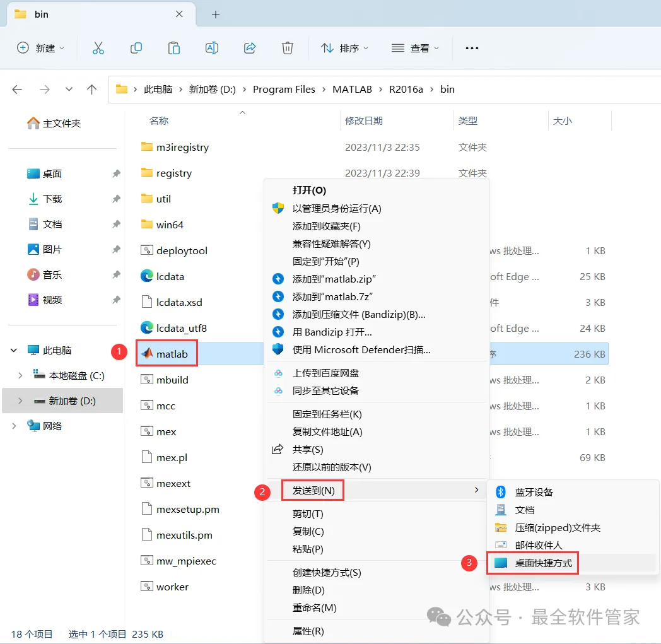The image size is (661, 644).
Task: Open 图片 in the quick access sidebar
Action: (45, 250)
